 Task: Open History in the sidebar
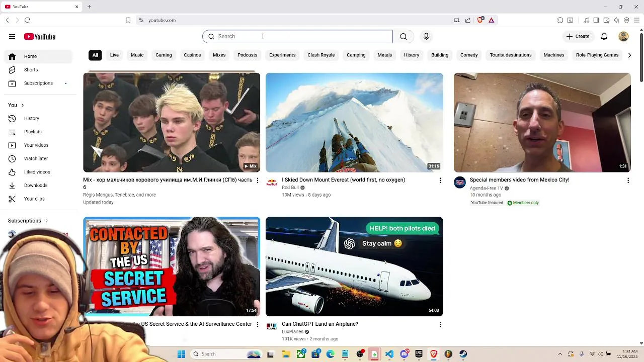coord(39,119)
